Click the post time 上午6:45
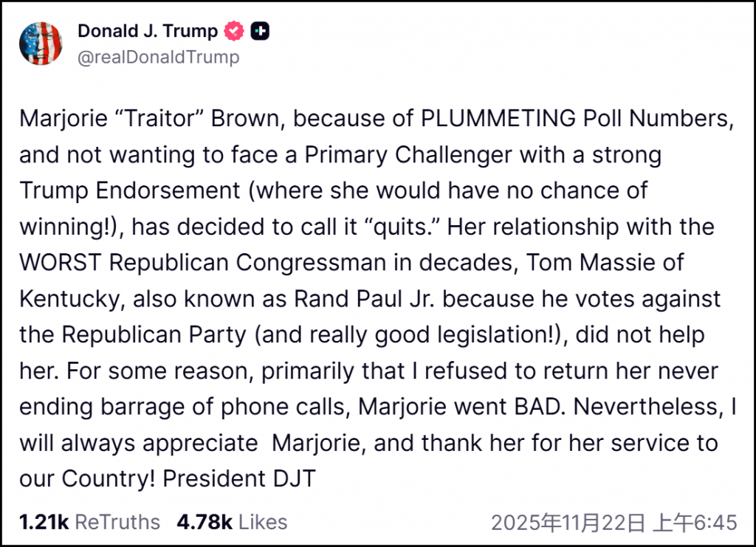Viewport: 756px width, 547px height. (x=695, y=523)
